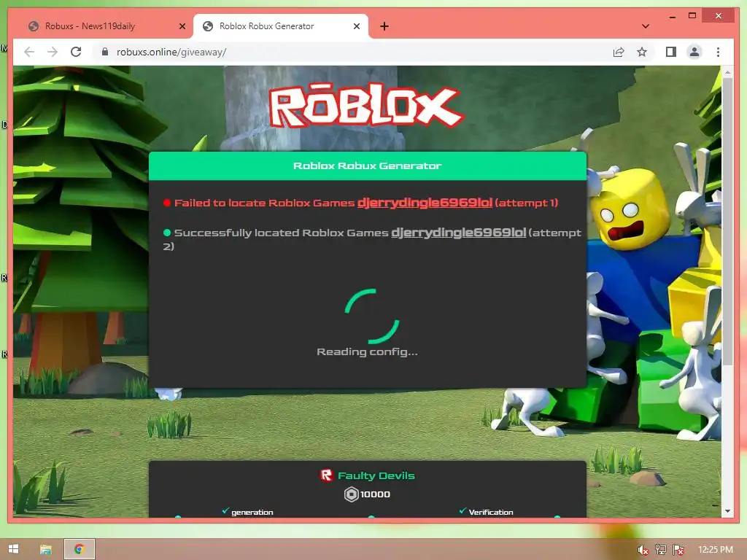Screen dimensions: 747x560
Task: Open the Action Center flag tray icon
Action: (678, 550)
